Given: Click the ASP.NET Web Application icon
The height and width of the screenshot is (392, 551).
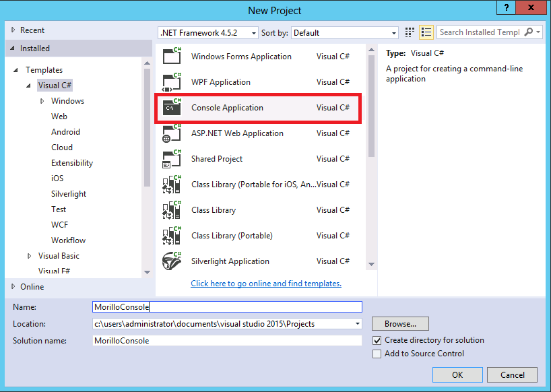Looking at the screenshot, I should point(172,133).
